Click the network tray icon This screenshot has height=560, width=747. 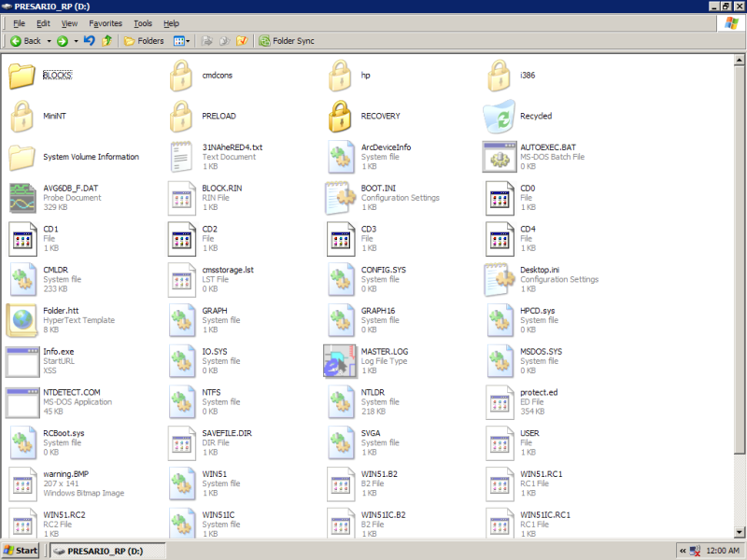click(695, 551)
